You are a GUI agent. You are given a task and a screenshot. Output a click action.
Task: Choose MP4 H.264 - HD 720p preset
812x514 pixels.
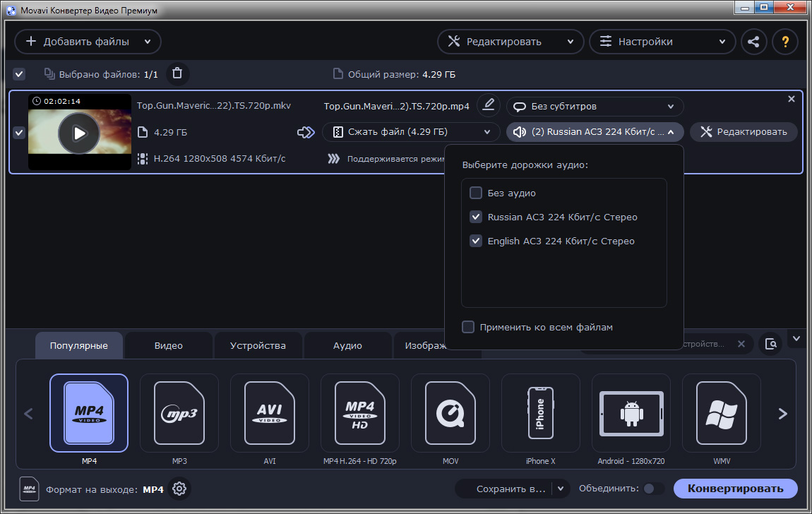click(360, 413)
